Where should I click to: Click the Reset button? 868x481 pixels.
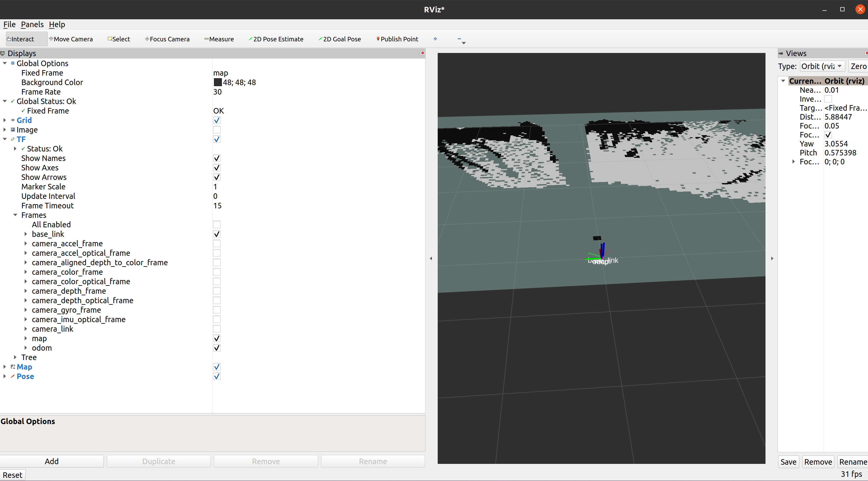click(12, 475)
